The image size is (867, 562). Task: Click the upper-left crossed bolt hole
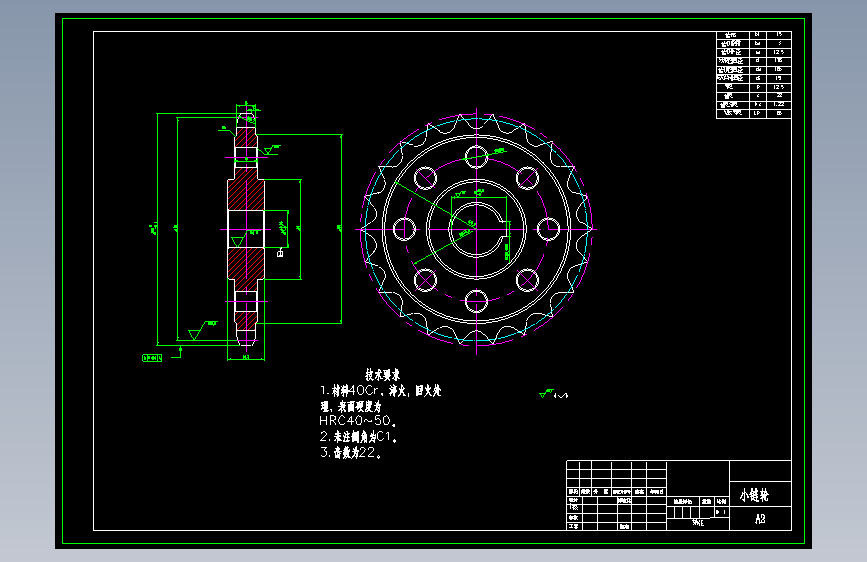[425, 178]
